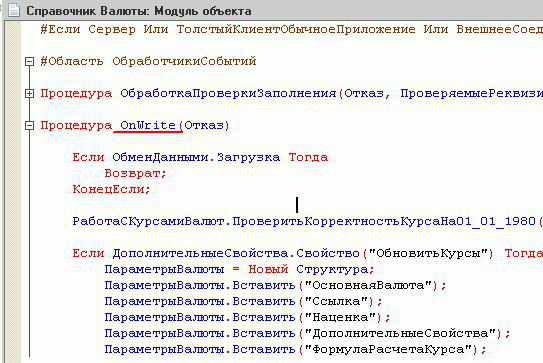Click the parameter 'Отказ' in OnWrite
543x363 pixels.
[x=204, y=125]
